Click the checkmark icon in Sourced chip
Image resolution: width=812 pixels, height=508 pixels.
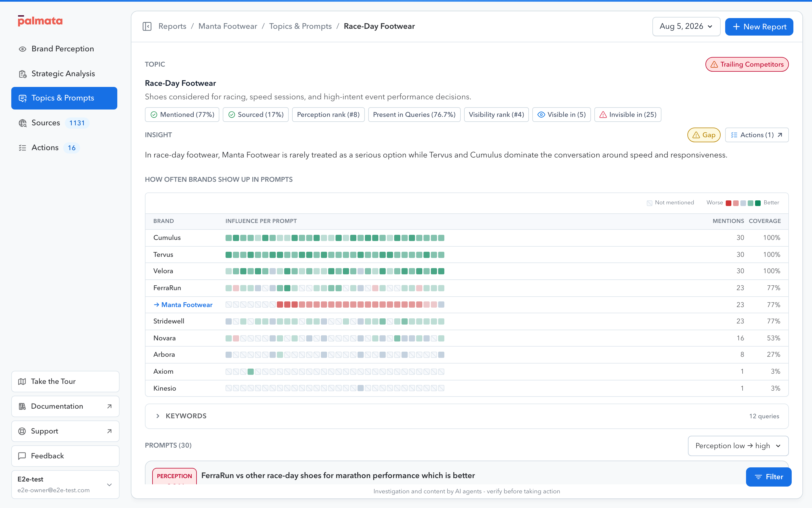231,115
